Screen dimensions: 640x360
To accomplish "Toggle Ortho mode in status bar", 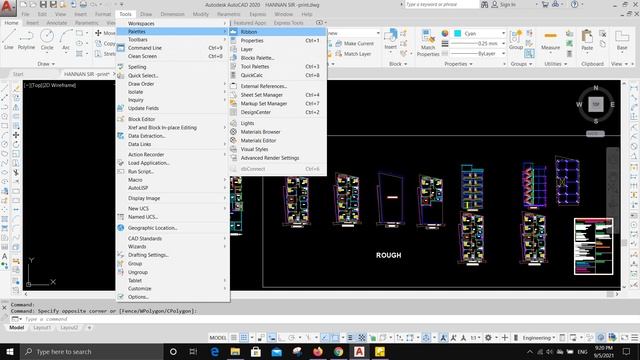I will 282,338.
